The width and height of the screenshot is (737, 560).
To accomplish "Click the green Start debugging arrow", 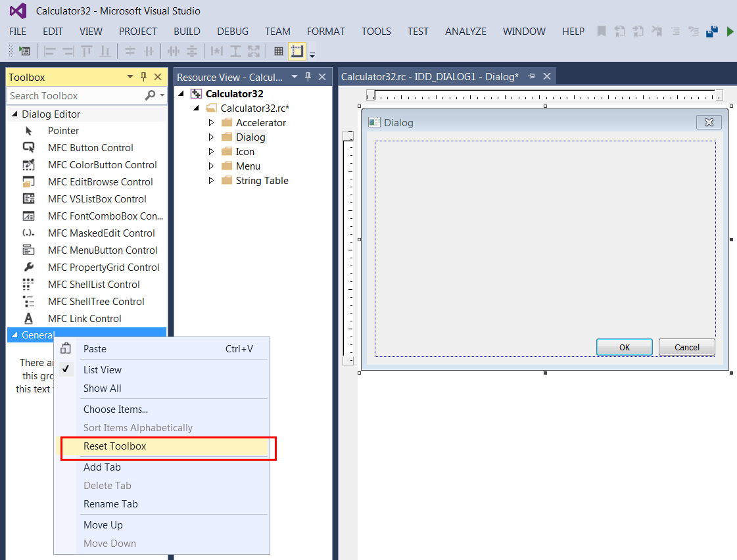I will [x=730, y=32].
